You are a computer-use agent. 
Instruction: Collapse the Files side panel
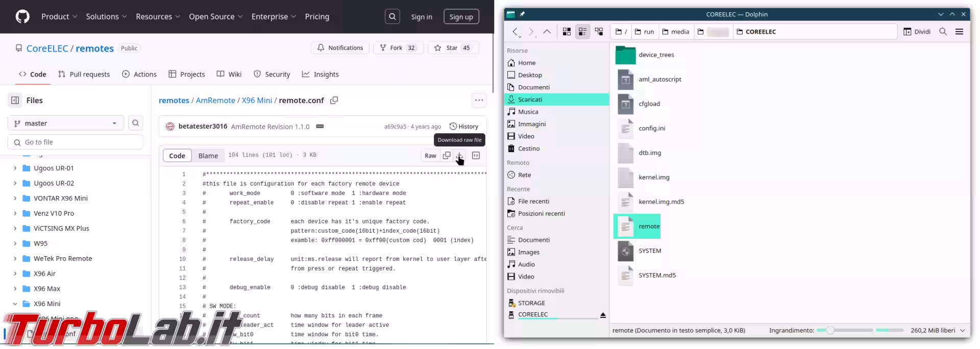click(x=15, y=101)
